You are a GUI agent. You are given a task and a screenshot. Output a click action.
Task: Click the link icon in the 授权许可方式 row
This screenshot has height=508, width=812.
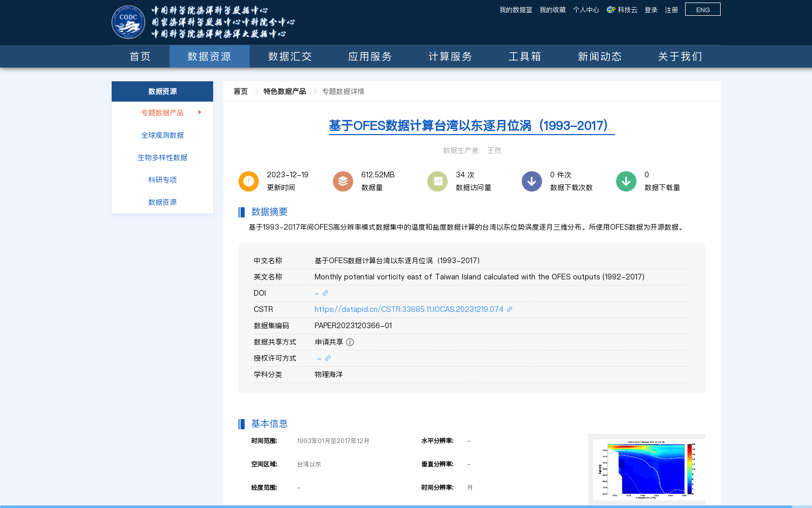328,358
